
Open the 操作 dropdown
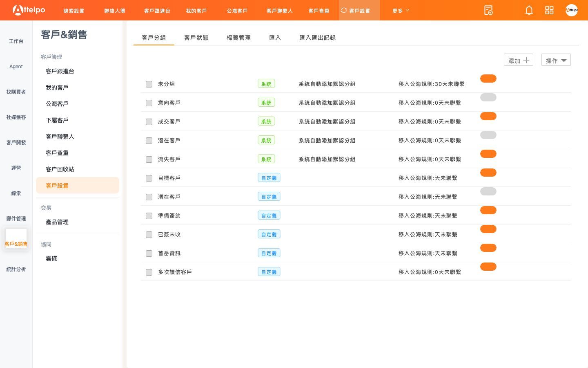pyautogui.click(x=556, y=60)
